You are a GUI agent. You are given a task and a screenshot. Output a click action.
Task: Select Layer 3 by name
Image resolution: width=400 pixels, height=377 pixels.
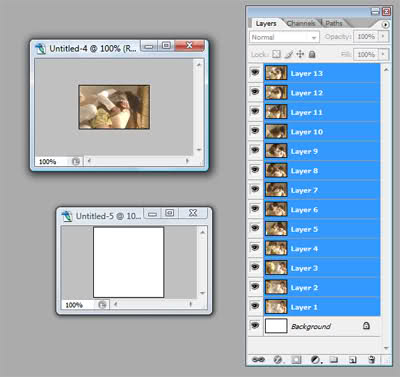click(x=304, y=268)
